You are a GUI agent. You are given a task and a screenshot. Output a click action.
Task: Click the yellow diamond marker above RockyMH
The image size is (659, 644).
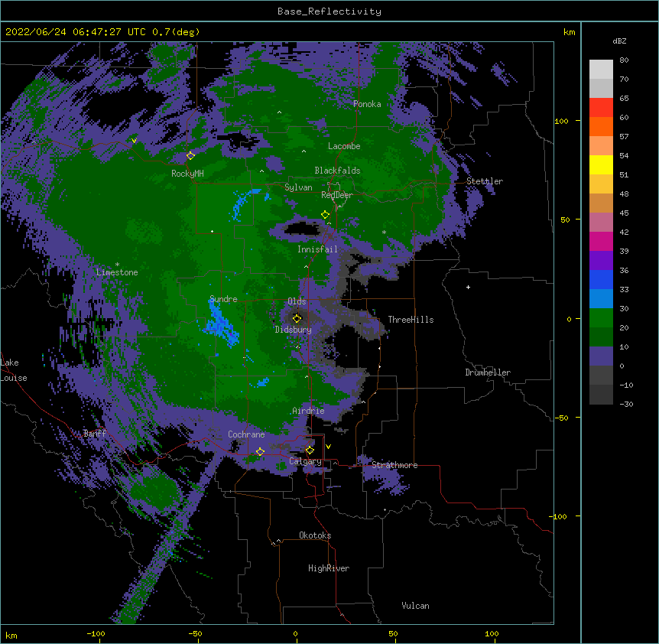[191, 156]
